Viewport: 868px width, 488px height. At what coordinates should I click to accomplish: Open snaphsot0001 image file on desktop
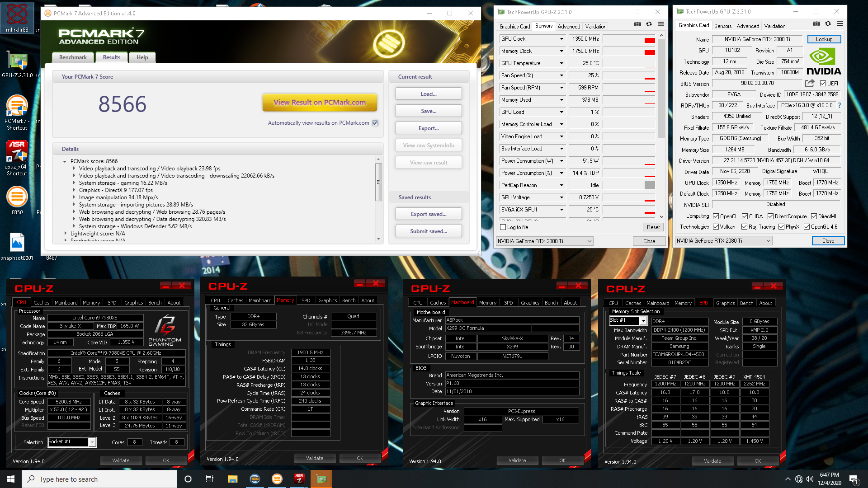click(17, 247)
